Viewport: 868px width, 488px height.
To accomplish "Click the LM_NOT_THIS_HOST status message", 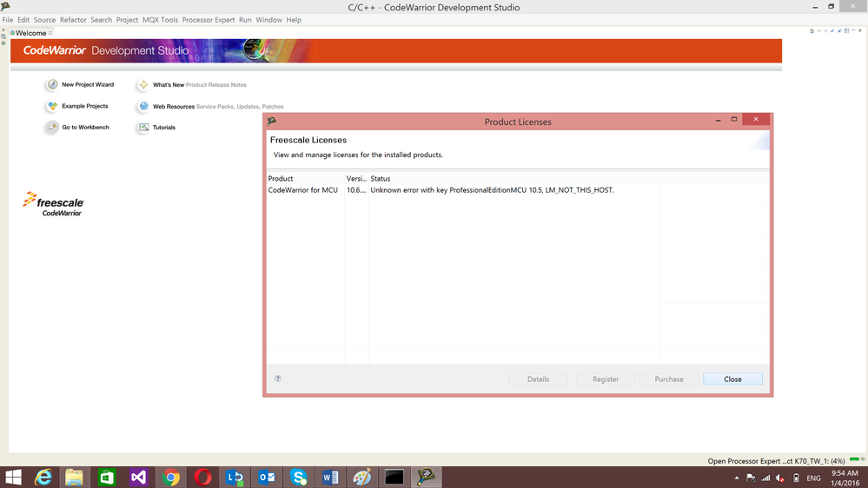I will pyautogui.click(x=492, y=190).
